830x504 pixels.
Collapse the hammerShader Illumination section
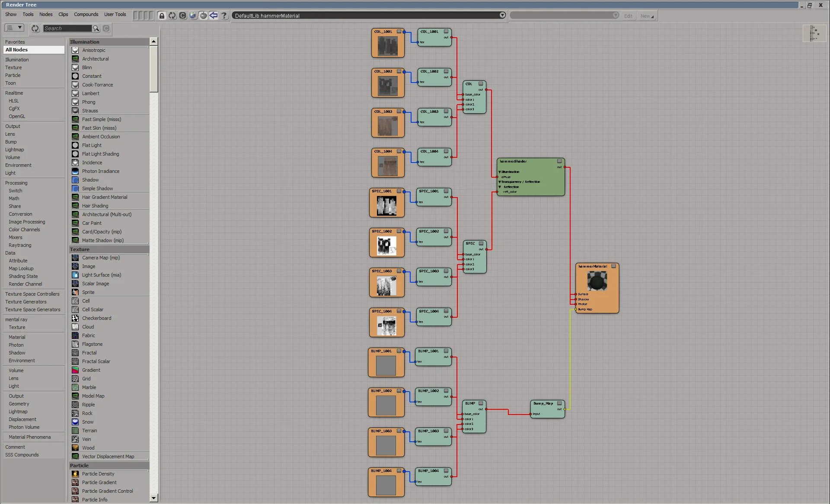(499, 172)
